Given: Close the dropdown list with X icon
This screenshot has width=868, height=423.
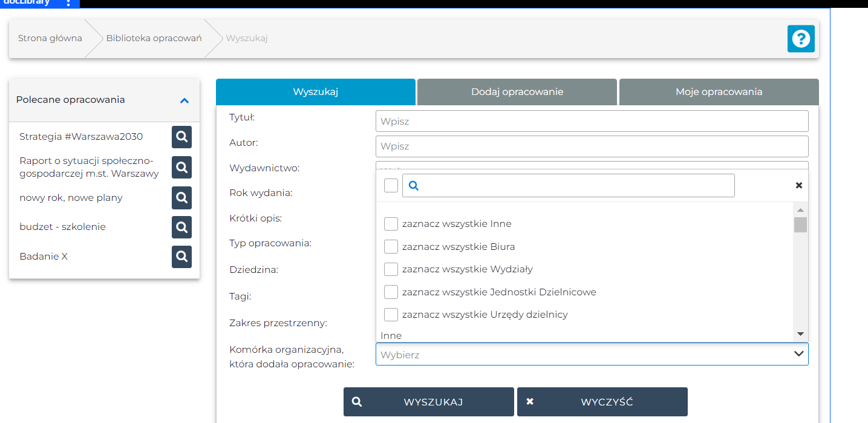Looking at the screenshot, I should (x=798, y=185).
